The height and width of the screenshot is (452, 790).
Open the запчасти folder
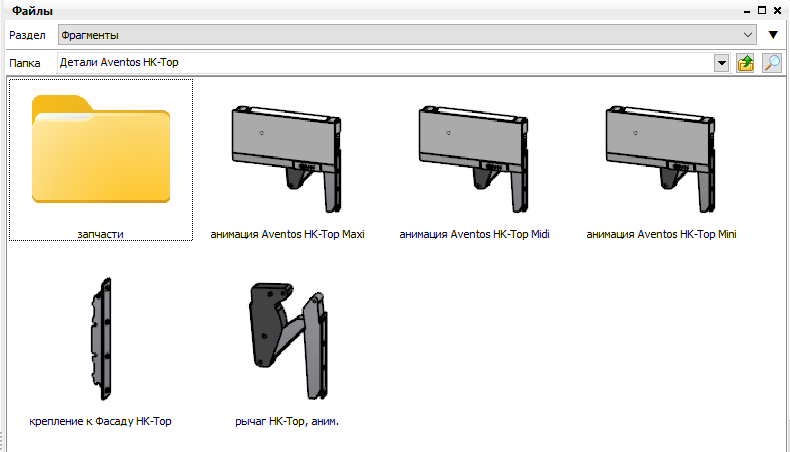(101, 149)
